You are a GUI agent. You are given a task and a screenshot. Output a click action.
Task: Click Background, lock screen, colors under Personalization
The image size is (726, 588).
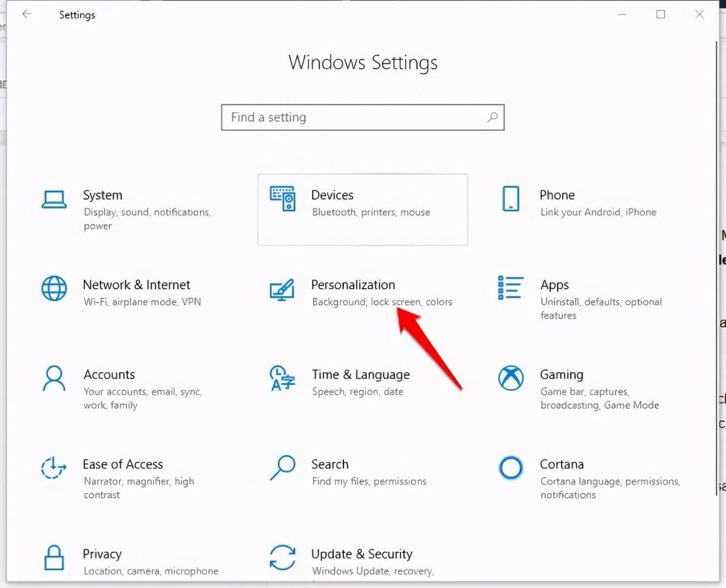[x=382, y=302]
